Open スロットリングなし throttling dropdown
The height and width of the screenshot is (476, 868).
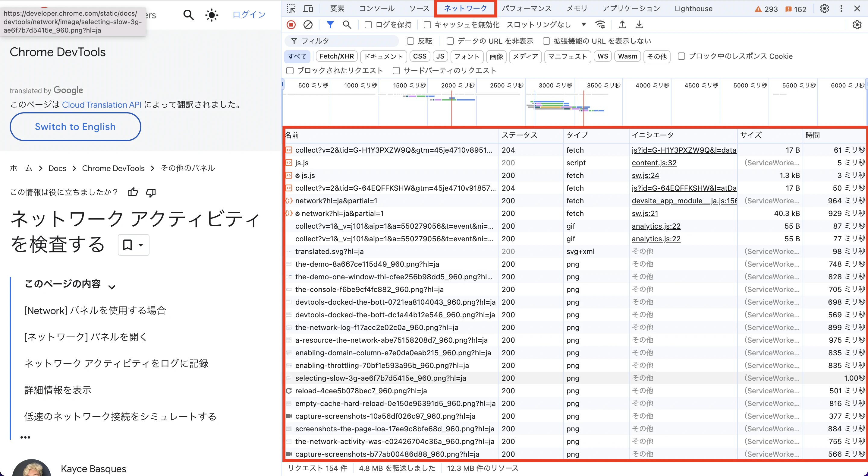tap(546, 25)
